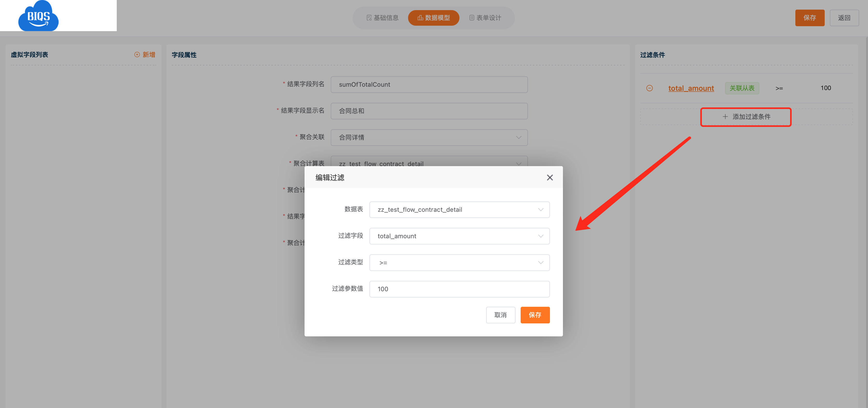Viewport: 868px width, 408px height.
Task: Click the chevron arrow of 数据表 select
Action: tap(540, 209)
